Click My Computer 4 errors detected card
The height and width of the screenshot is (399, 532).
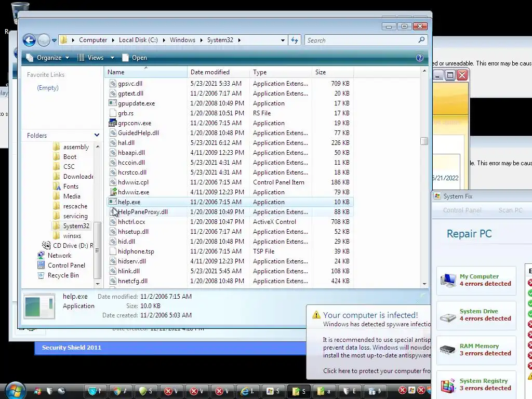tap(476, 280)
